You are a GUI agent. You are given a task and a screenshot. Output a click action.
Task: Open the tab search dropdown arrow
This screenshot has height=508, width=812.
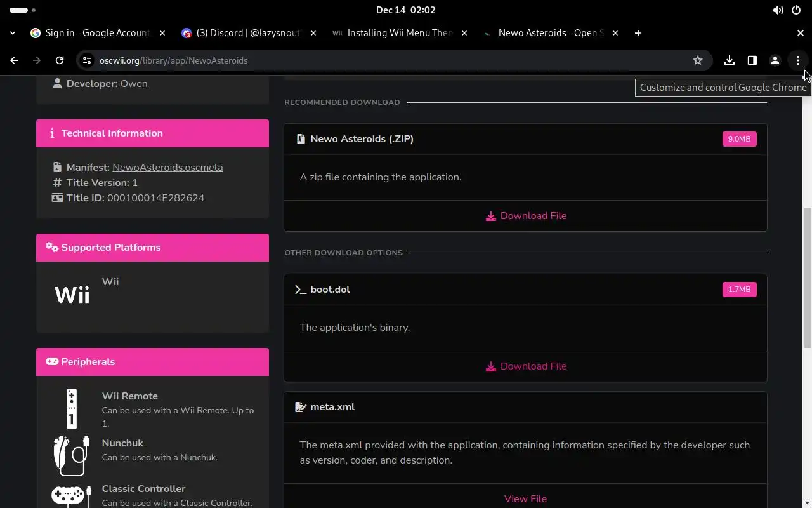13,33
